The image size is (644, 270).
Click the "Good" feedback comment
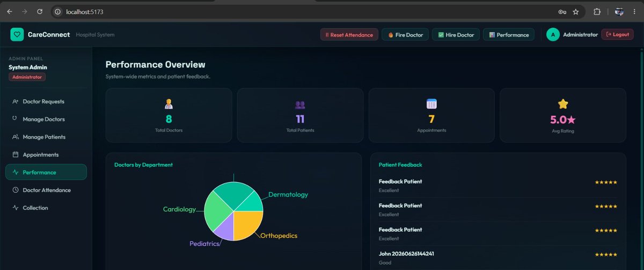pos(384,262)
